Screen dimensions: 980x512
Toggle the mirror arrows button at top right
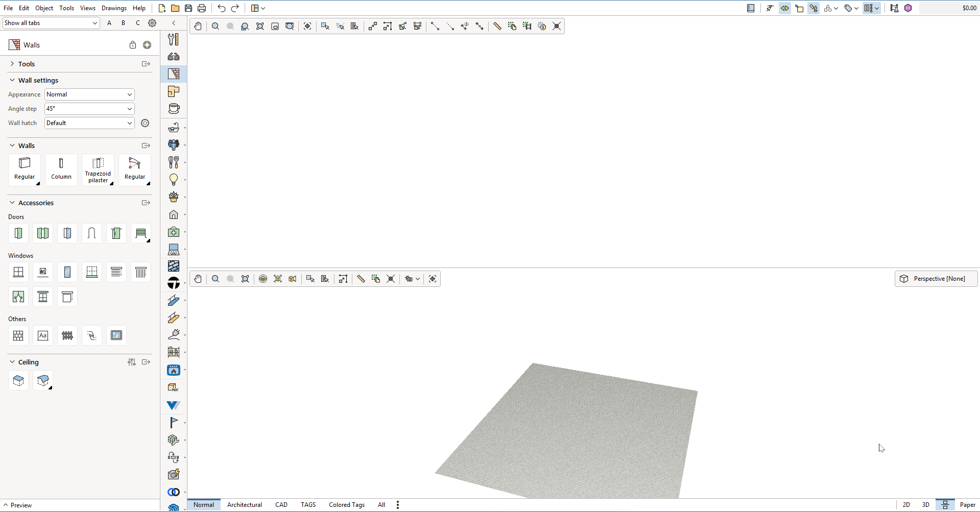coord(785,8)
